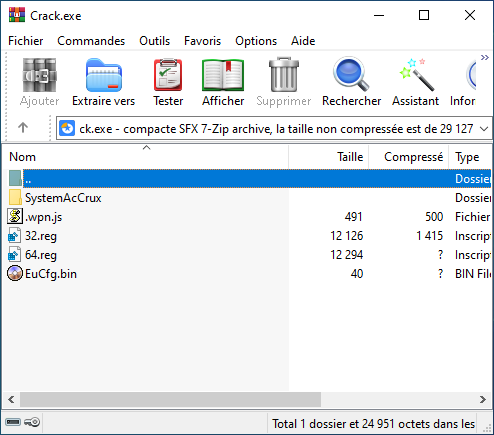Click the compressed value 1 415
Image resolution: width=494 pixels, height=435 pixels.
(429, 236)
